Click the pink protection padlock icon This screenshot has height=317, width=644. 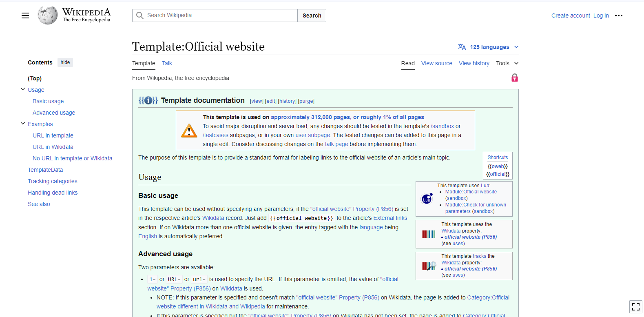point(515,78)
